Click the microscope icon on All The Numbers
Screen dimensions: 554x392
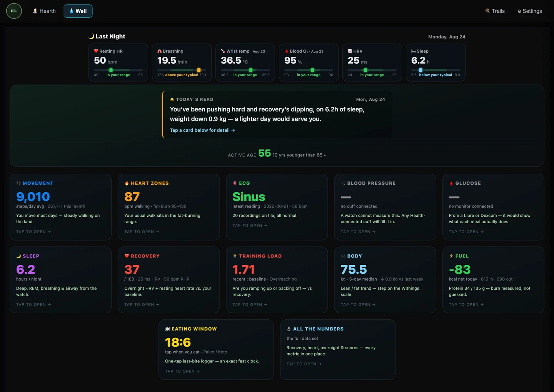[x=289, y=329]
